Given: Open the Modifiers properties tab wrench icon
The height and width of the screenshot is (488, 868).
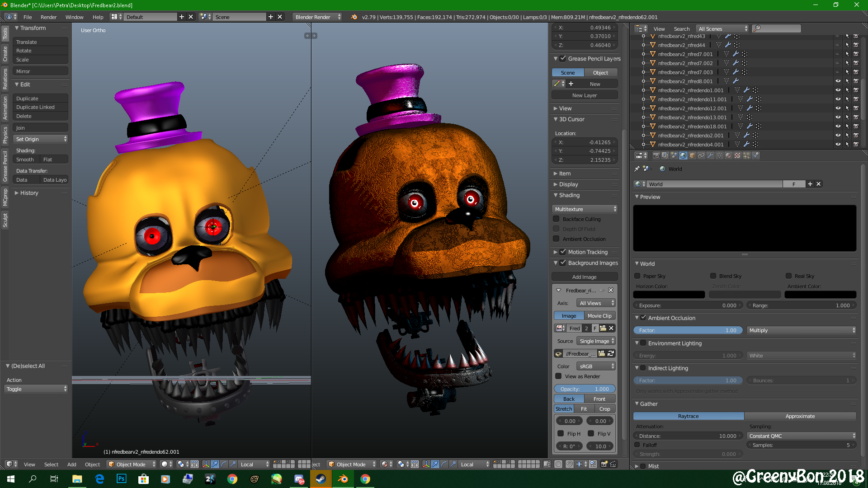Looking at the screenshot, I should pos(710,155).
